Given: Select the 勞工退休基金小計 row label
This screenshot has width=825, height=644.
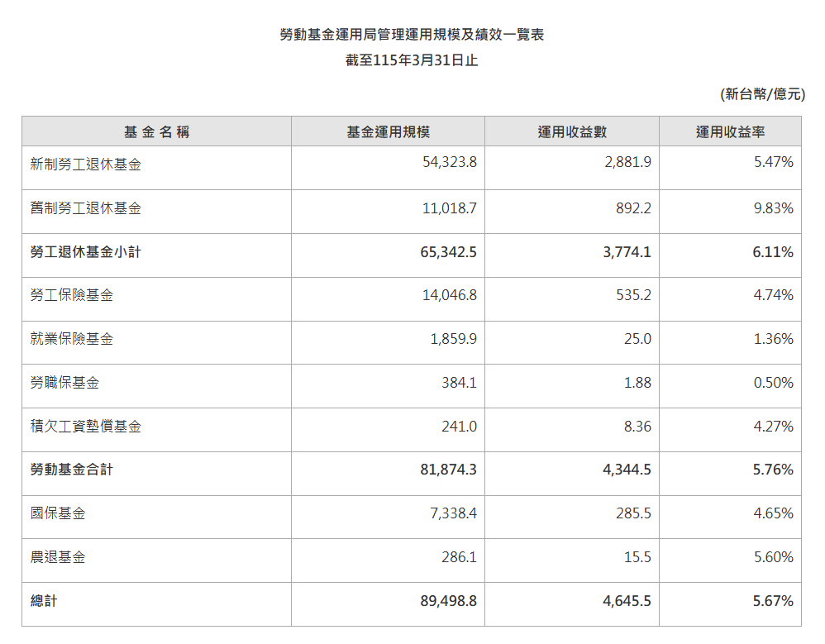Looking at the screenshot, I should tap(86, 252).
